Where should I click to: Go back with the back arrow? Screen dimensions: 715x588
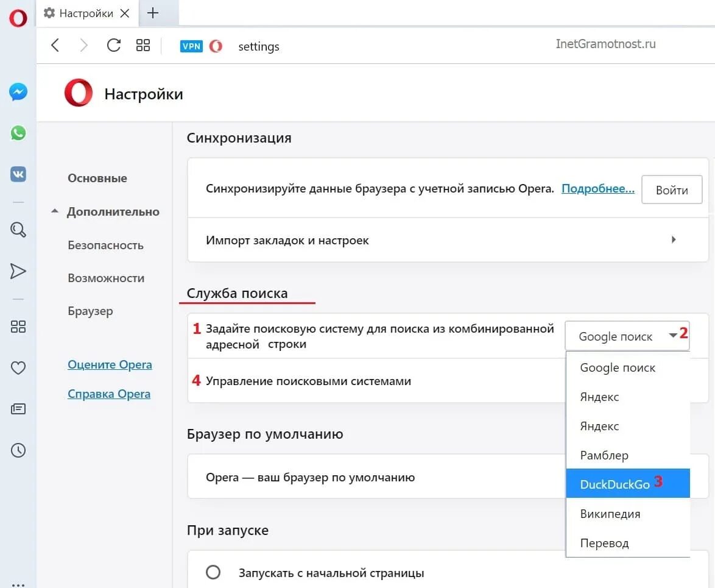[55, 45]
